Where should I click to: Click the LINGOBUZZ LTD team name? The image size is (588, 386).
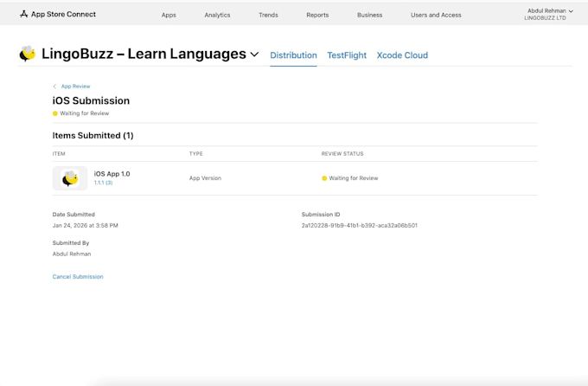546,18
